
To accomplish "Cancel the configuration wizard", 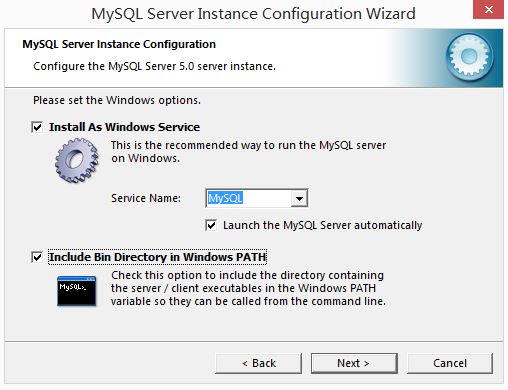I will pos(450,363).
